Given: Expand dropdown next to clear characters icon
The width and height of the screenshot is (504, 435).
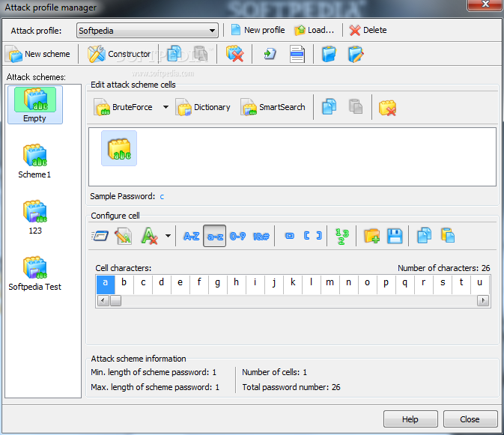Looking at the screenshot, I should coord(168,236).
